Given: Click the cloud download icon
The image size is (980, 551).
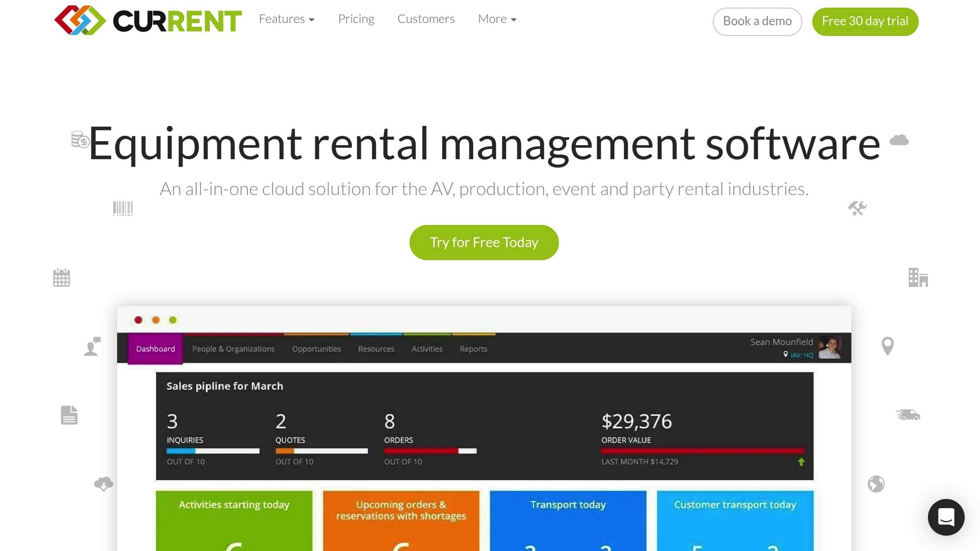Looking at the screenshot, I should point(103,484).
